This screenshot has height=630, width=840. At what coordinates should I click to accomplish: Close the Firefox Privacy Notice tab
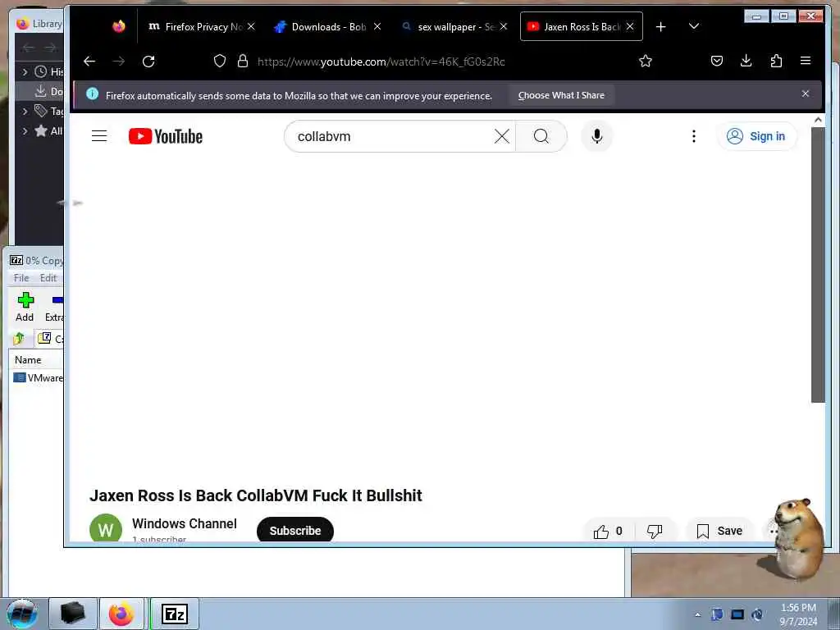251,26
